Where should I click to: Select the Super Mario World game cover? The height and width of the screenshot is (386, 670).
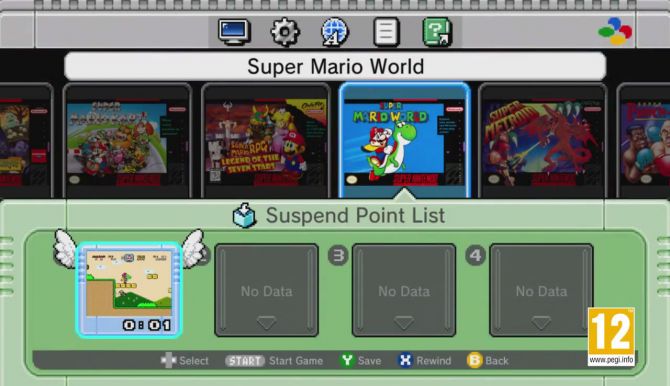(x=404, y=142)
